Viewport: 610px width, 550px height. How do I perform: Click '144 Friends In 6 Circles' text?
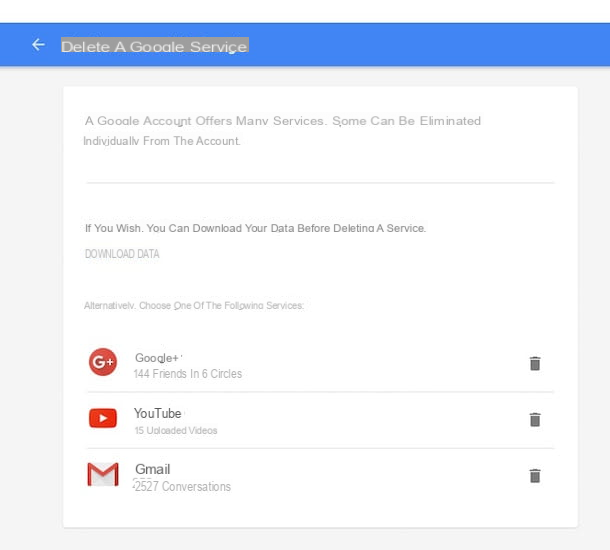[x=188, y=374]
